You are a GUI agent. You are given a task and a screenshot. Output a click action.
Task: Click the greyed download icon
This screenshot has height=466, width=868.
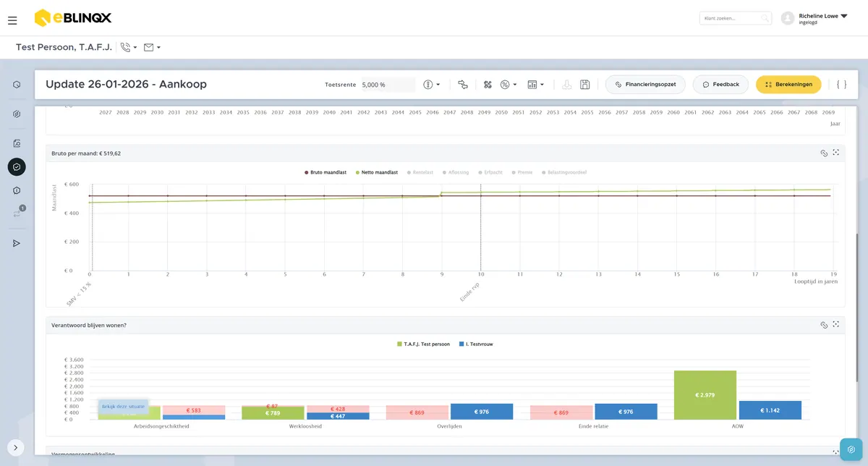pos(567,85)
